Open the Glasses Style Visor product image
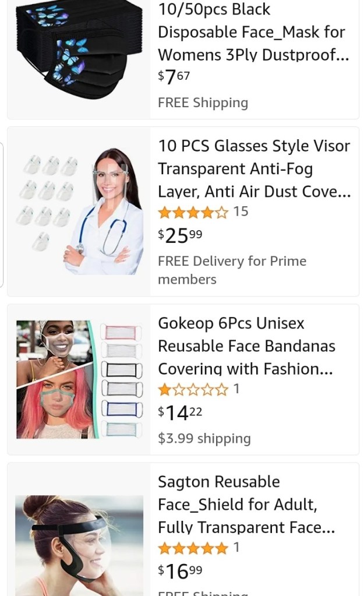The width and height of the screenshot is (364, 596). click(x=79, y=211)
